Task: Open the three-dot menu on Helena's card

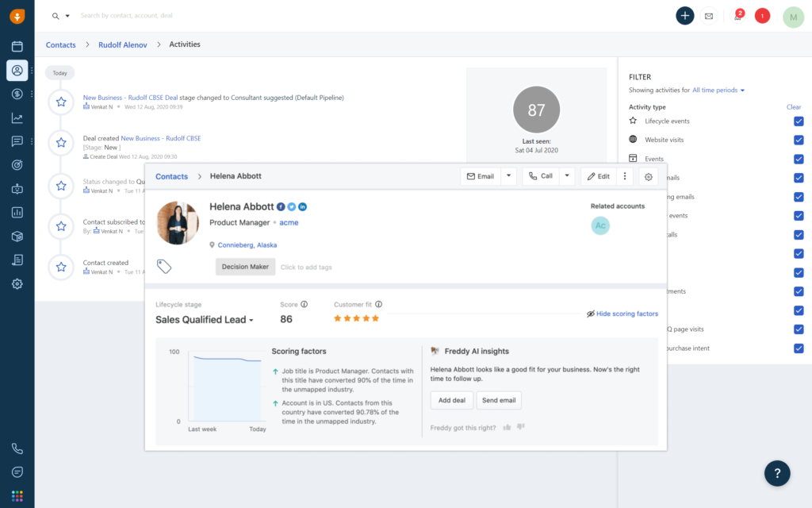Action: 625,176
